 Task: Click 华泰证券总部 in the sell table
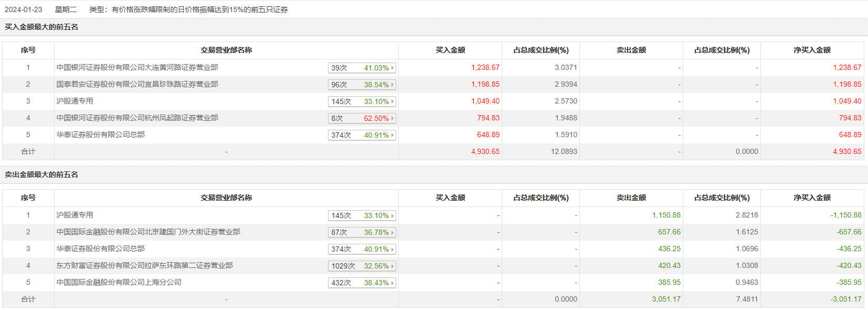click(101, 249)
